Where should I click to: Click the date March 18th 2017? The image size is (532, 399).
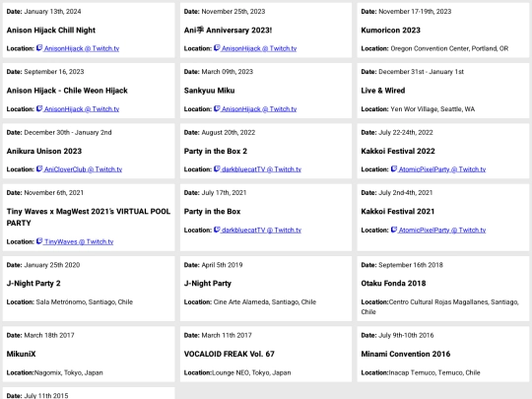[x=49, y=335]
